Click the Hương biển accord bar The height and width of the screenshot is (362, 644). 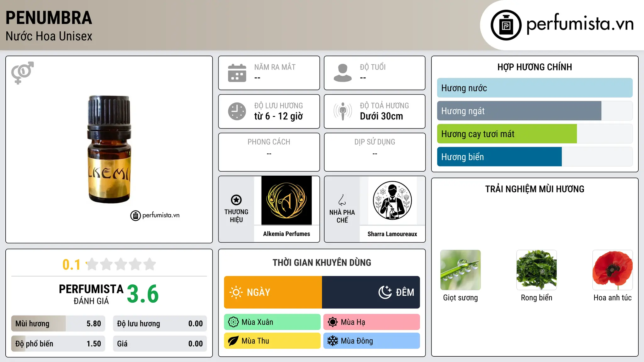[x=535, y=157]
